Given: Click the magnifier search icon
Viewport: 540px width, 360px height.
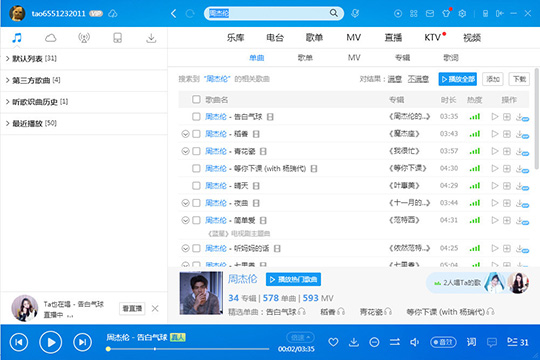Looking at the screenshot, I should click(x=333, y=13).
